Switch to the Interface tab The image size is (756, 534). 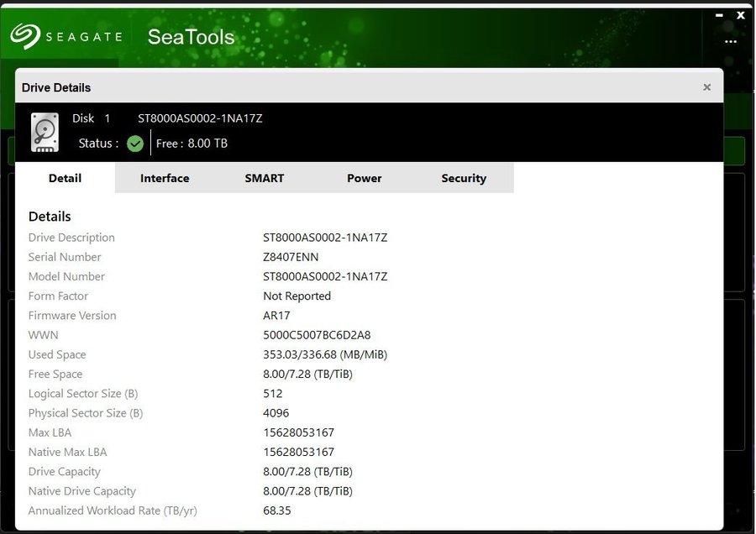pyautogui.click(x=165, y=178)
